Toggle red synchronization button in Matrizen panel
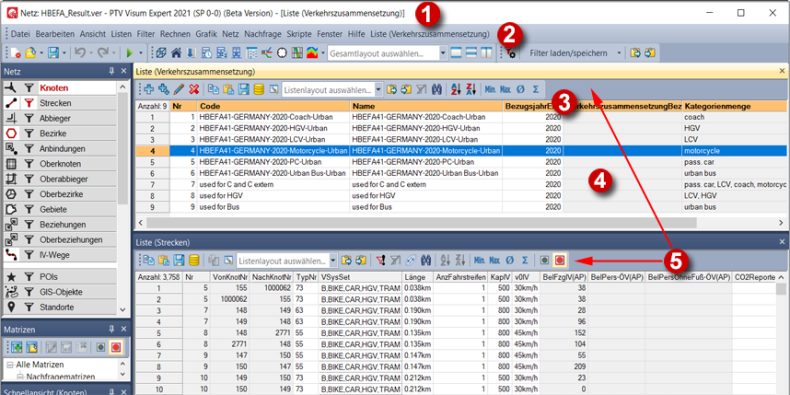This screenshot has width=790, height=395. coord(116,348)
